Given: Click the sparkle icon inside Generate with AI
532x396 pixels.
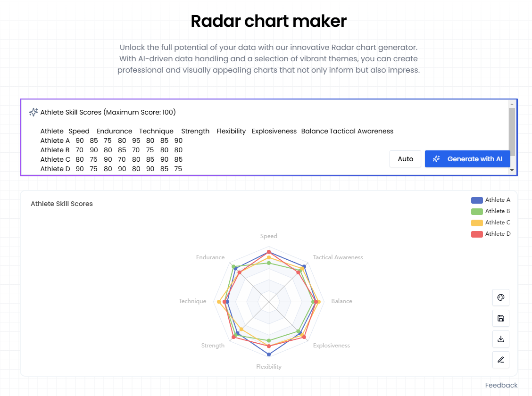Looking at the screenshot, I should (436, 159).
